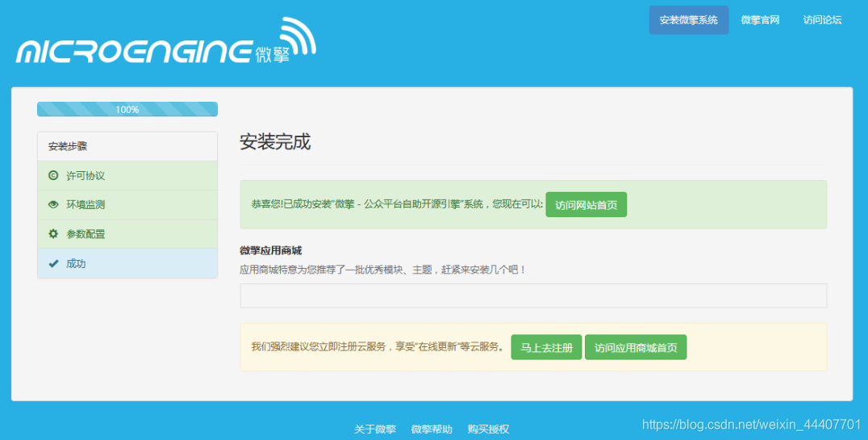Click the 访问网站首页 button

pos(586,204)
